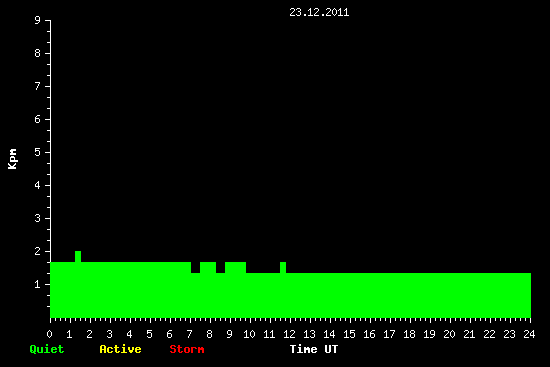The width and height of the screenshot is (550, 367).
Task: Click the Active legend label
Action: tap(120, 349)
